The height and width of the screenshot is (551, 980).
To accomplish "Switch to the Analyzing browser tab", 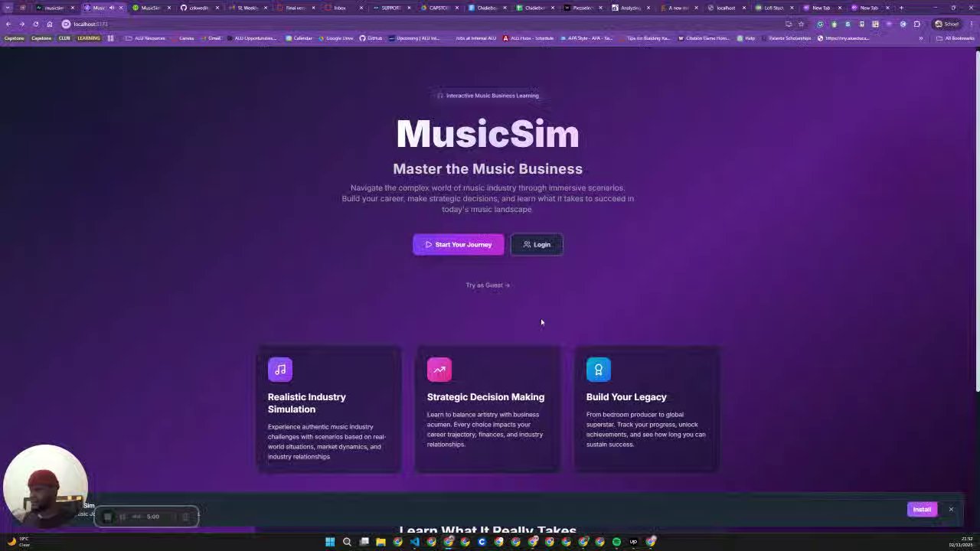I will (630, 8).
